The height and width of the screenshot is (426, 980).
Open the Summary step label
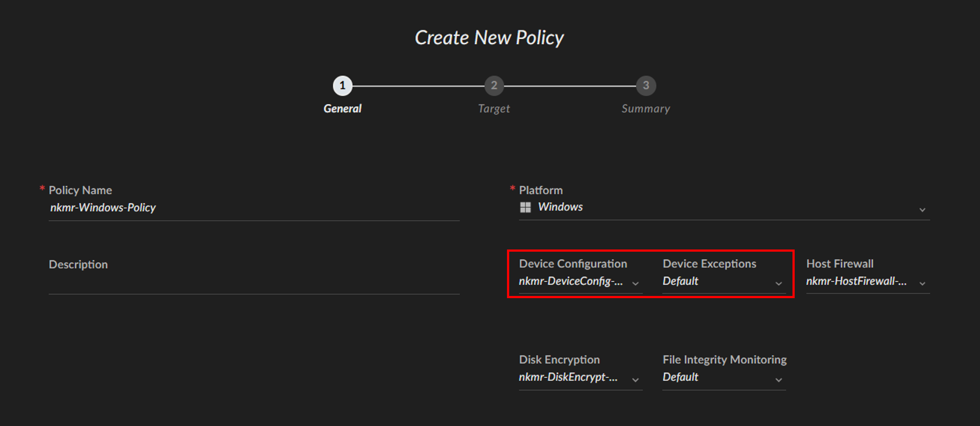coord(646,109)
